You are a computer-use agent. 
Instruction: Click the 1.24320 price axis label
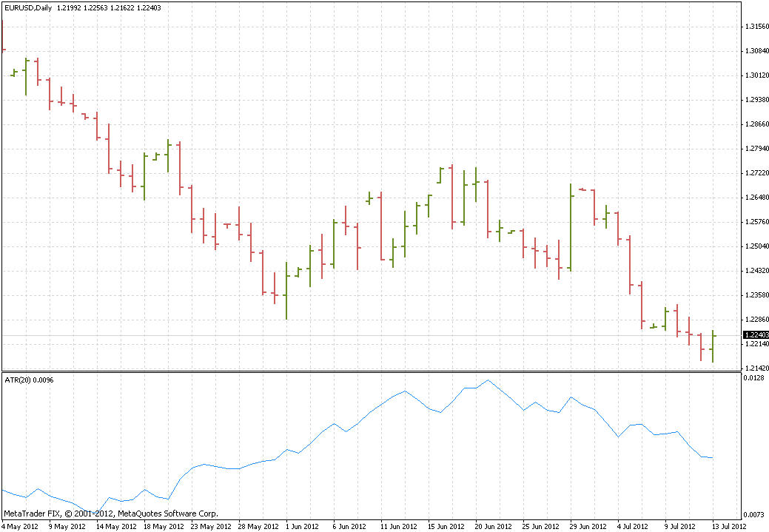pos(756,271)
